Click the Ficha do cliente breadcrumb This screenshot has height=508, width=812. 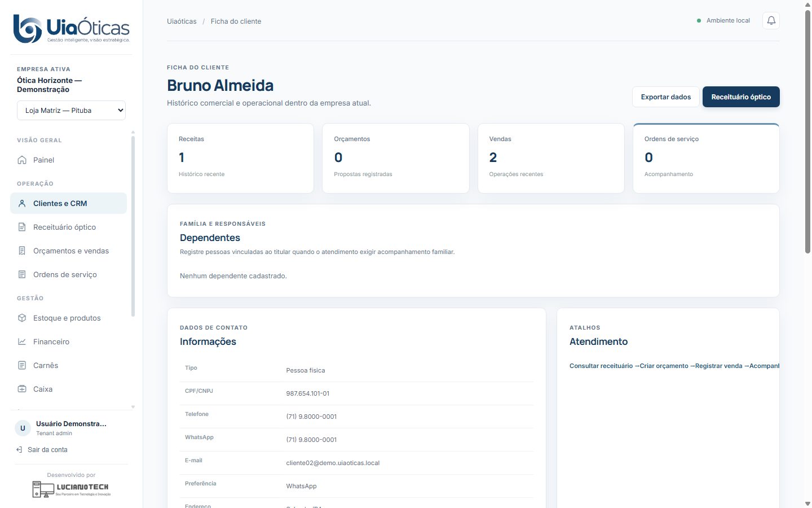click(236, 21)
